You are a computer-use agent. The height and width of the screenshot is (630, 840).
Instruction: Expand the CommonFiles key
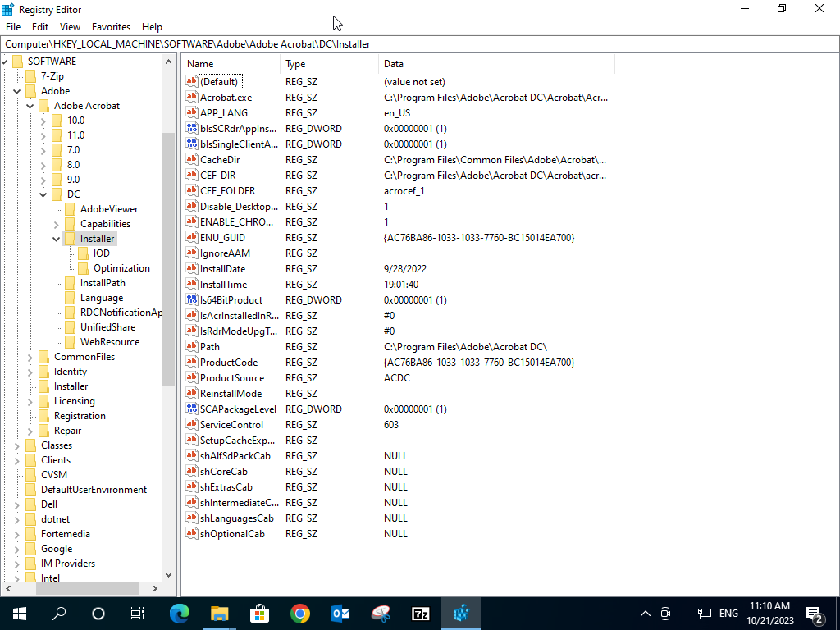click(30, 357)
